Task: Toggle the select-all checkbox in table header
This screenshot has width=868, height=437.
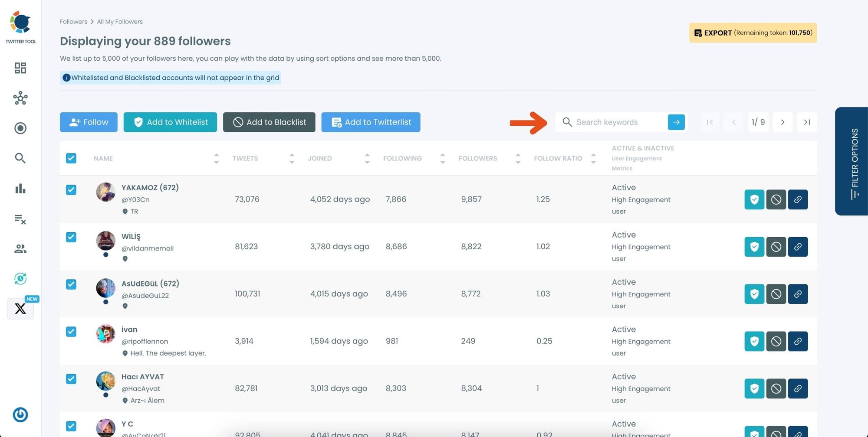Action: point(71,158)
